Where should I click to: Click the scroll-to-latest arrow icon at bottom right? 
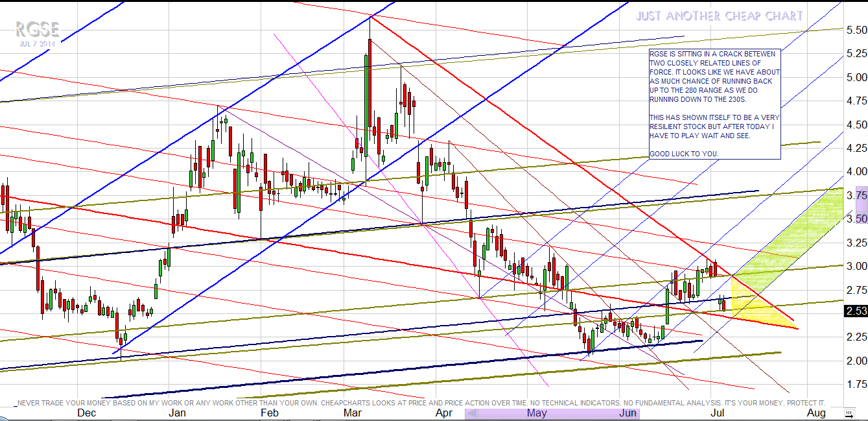point(849,413)
